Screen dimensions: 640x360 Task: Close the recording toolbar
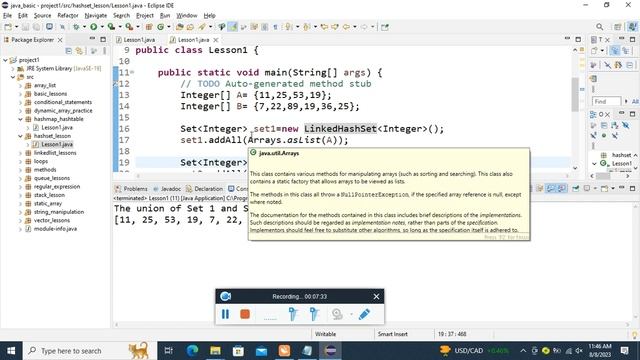[376, 296]
